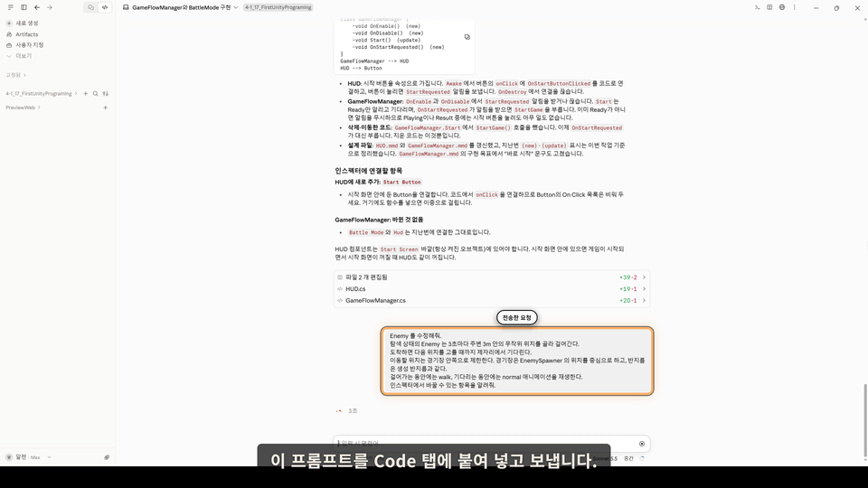
Task: Click the 인스펙터에 연결할 항목 heading
Action: pos(369,171)
